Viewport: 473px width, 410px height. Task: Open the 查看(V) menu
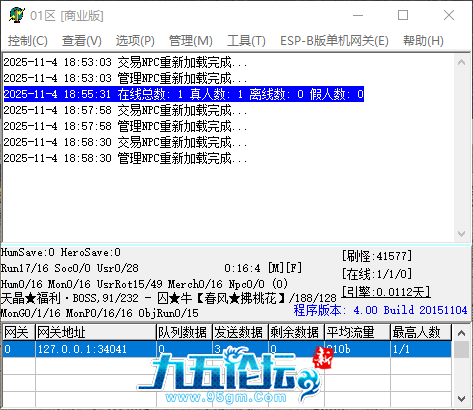coord(82,41)
